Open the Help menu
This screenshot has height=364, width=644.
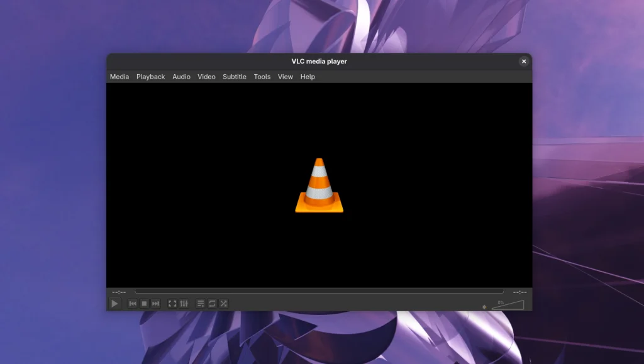tap(308, 76)
